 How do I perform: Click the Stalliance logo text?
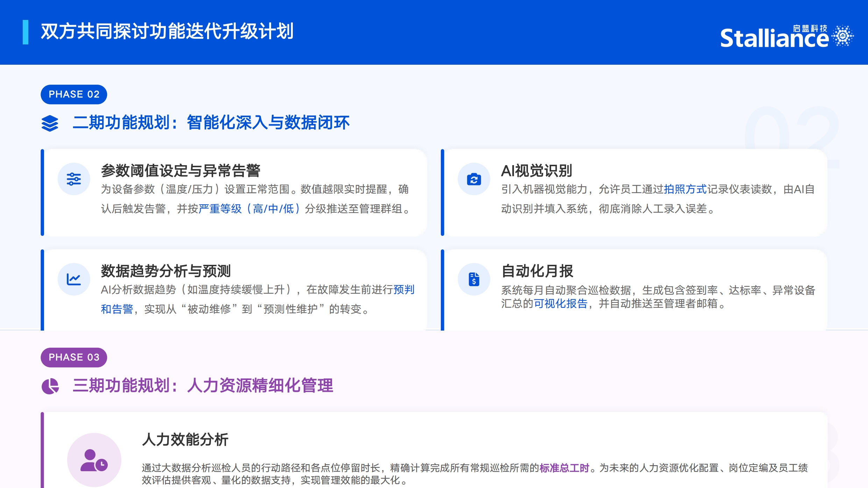point(774,38)
